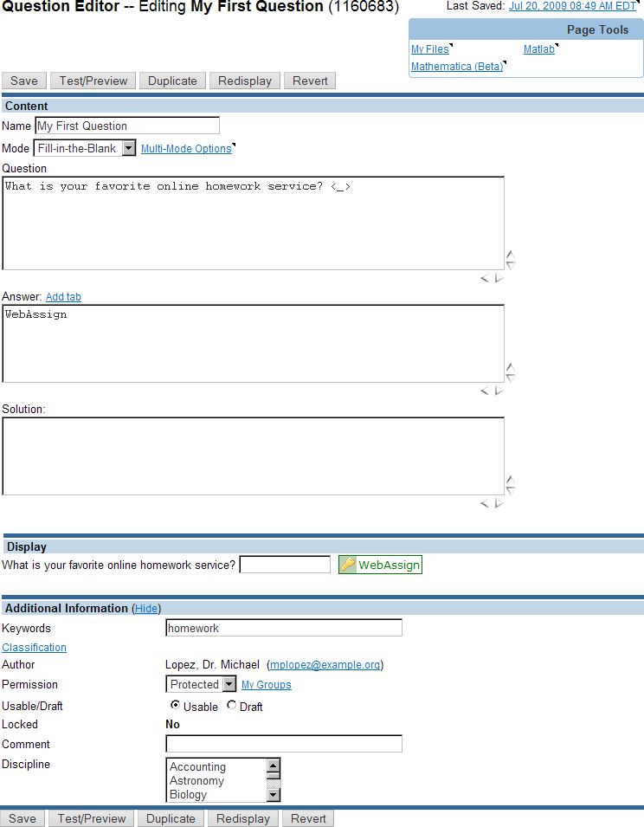This screenshot has height=827, width=644.
Task: Click the left arrow below the Answer box
Action: click(x=485, y=391)
